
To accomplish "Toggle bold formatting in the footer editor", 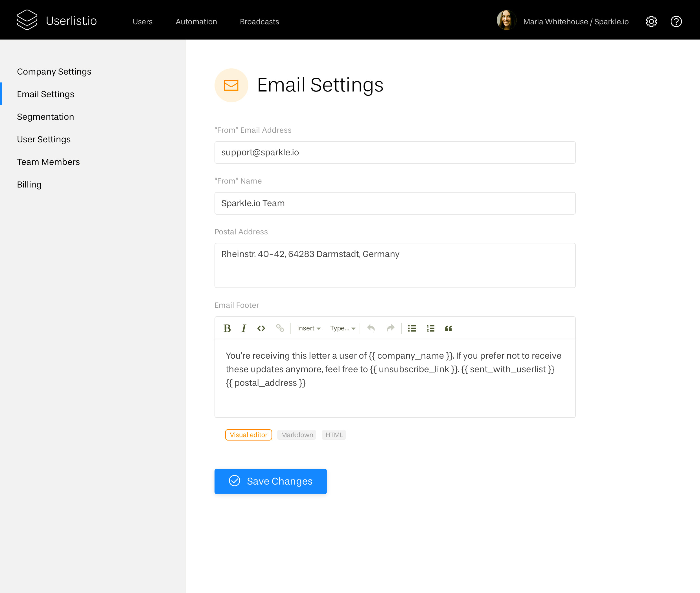I will pos(227,328).
